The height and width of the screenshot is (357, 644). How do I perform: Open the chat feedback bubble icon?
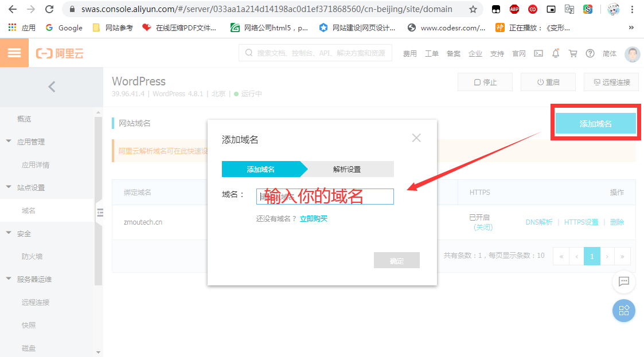tap(624, 281)
